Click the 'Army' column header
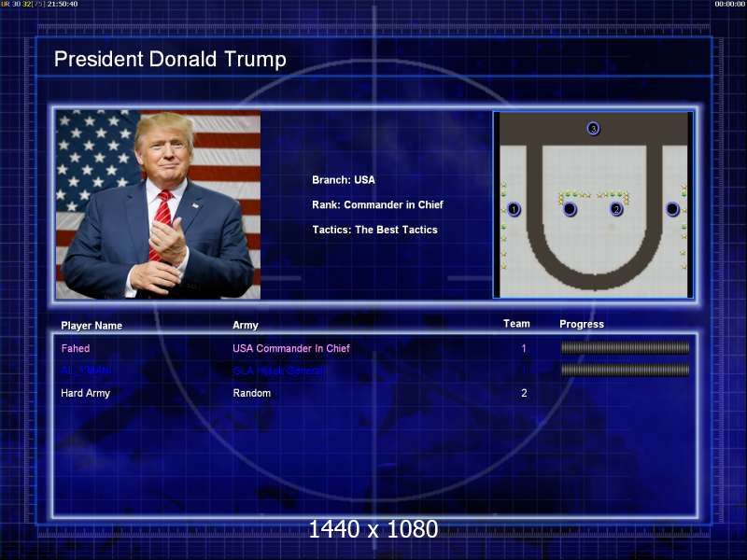747x560 pixels. (x=246, y=325)
